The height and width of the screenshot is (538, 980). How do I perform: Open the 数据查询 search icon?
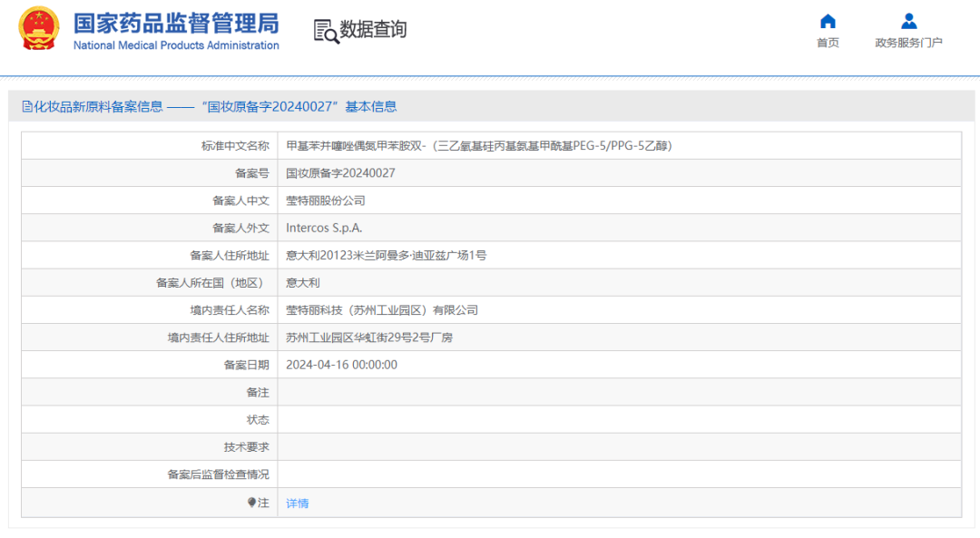(x=327, y=31)
